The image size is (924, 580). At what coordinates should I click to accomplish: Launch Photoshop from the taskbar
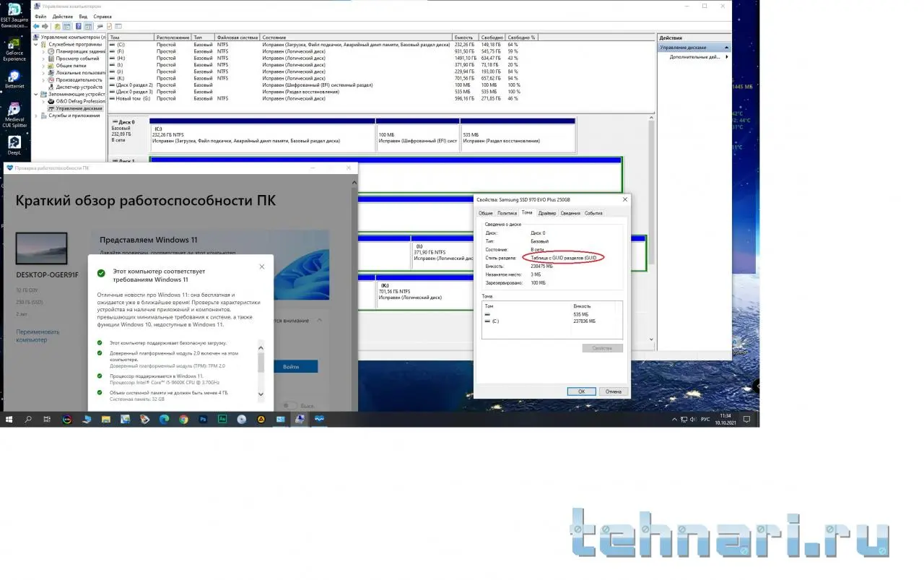(x=203, y=419)
